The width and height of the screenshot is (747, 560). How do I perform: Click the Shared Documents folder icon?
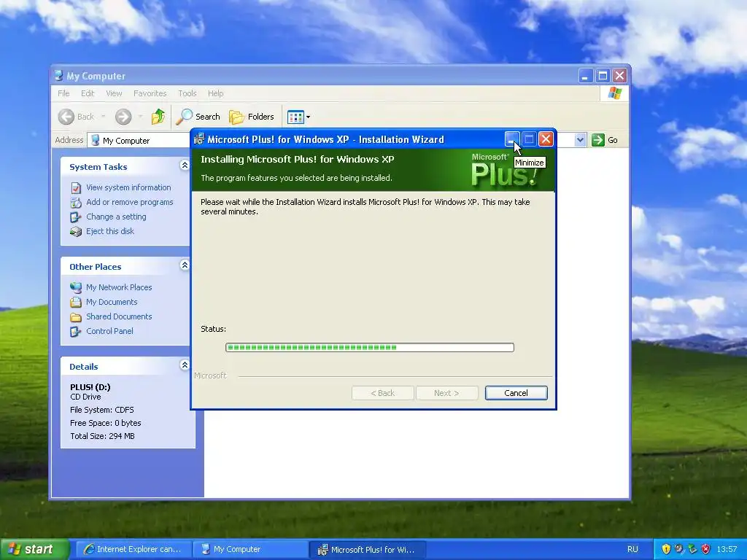(x=76, y=316)
